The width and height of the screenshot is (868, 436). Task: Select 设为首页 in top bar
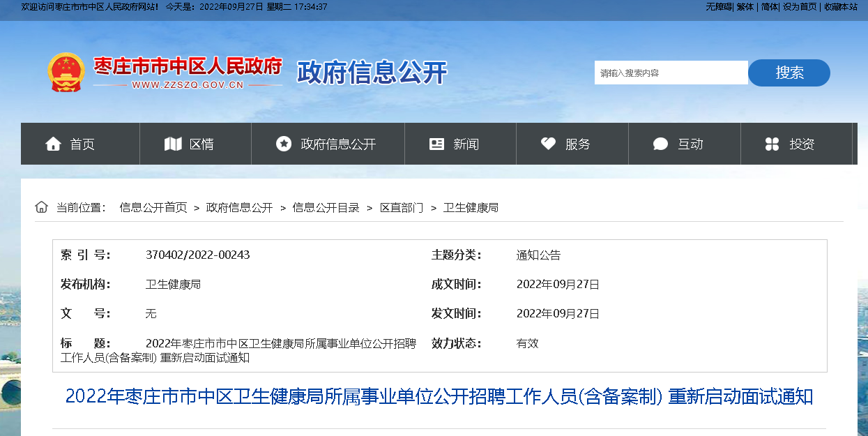pyautogui.click(x=800, y=7)
